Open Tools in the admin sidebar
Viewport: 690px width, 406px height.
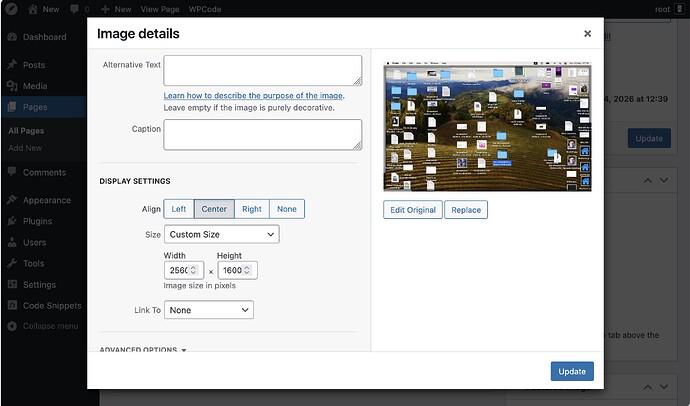click(x=33, y=263)
